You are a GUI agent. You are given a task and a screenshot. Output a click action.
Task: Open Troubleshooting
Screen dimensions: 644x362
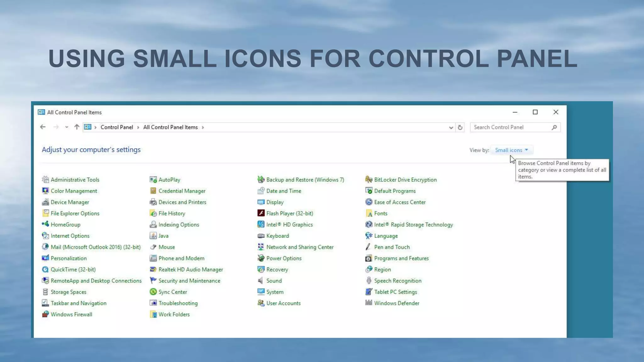click(x=174, y=303)
